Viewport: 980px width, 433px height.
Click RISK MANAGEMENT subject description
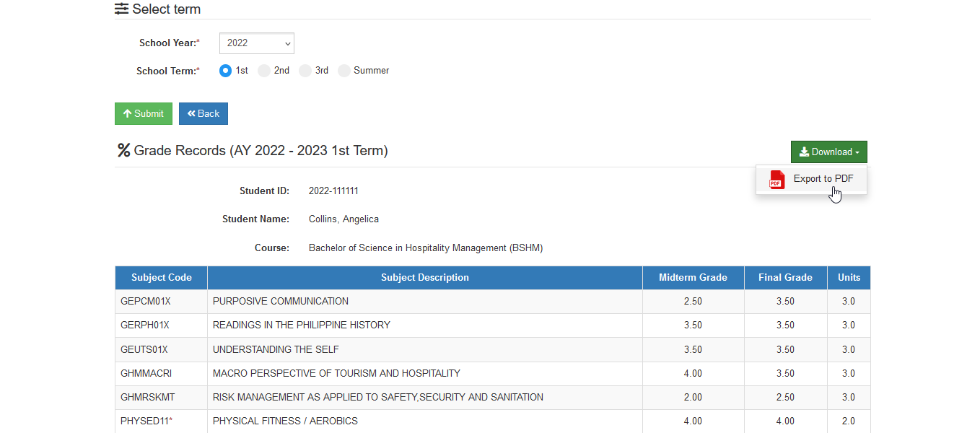378,398
